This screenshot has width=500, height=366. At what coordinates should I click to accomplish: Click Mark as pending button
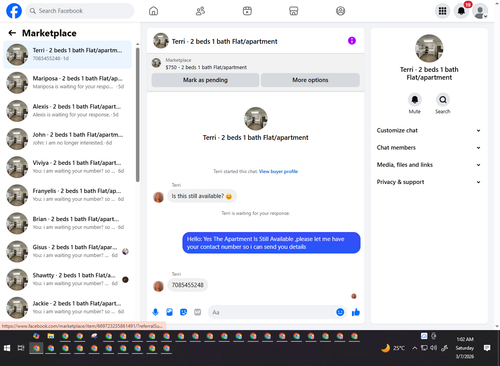point(205,80)
